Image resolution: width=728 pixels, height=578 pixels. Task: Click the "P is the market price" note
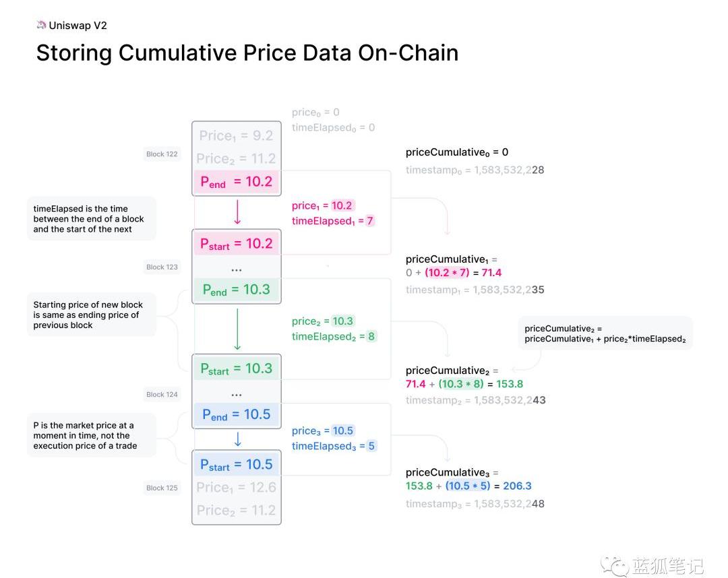[92, 435]
